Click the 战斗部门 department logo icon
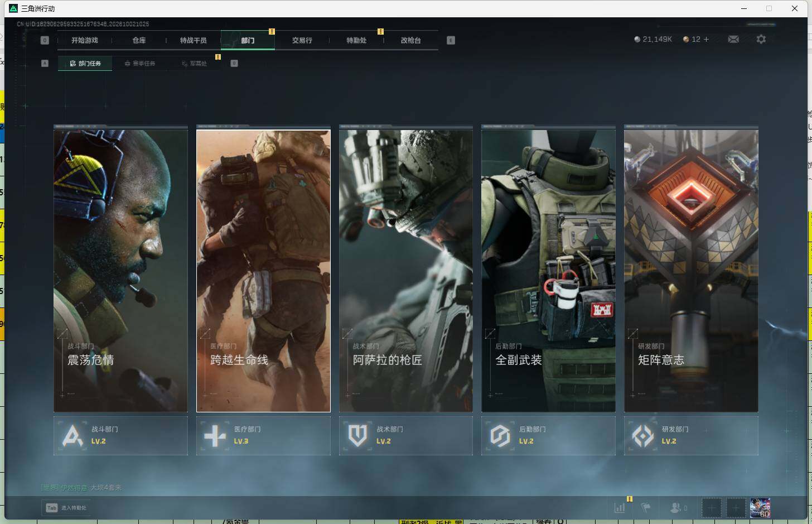Image resolution: width=812 pixels, height=524 pixels. coord(72,436)
